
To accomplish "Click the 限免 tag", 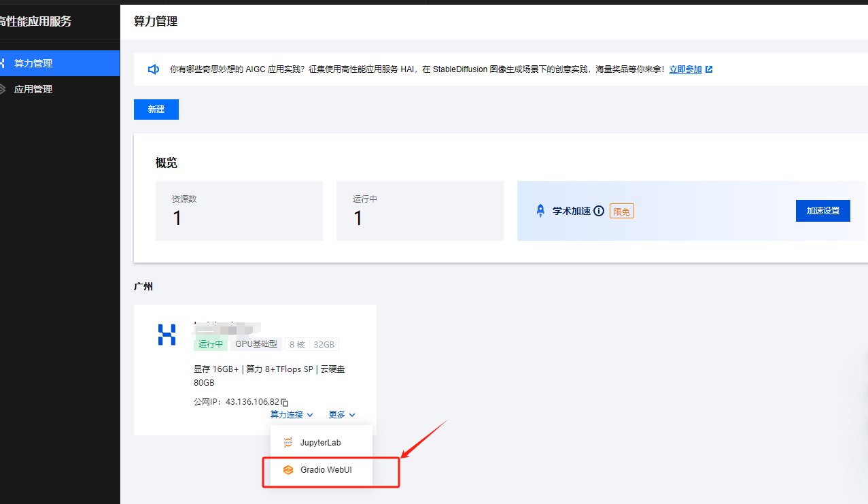I will [x=621, y=212].
